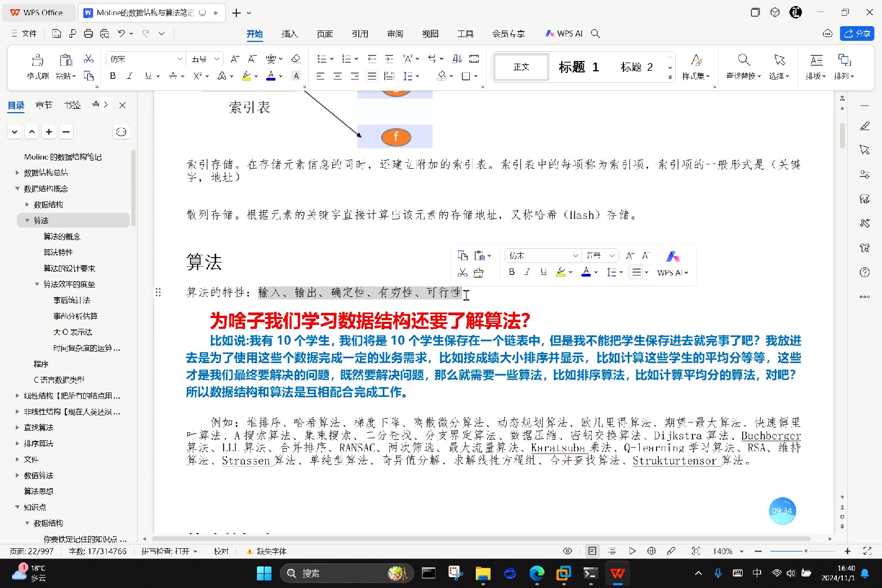Open the 引用 ribbon tab

pos(360,34)
